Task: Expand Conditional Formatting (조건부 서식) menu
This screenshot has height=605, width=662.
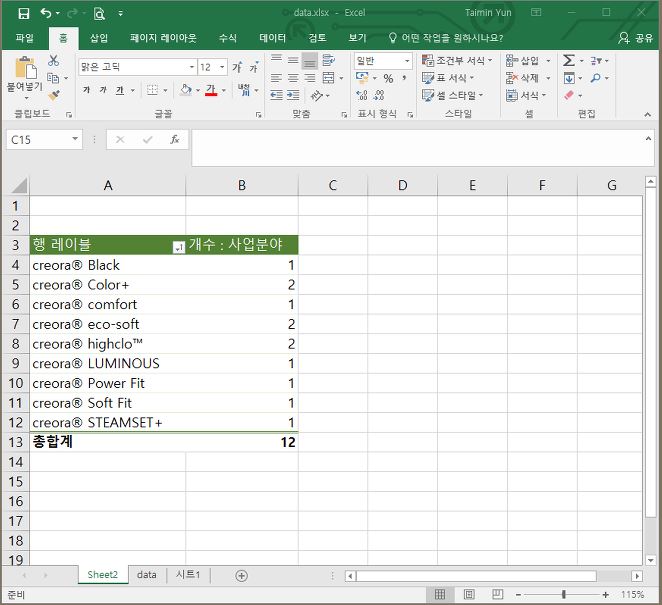Action: tap(457, 61)
